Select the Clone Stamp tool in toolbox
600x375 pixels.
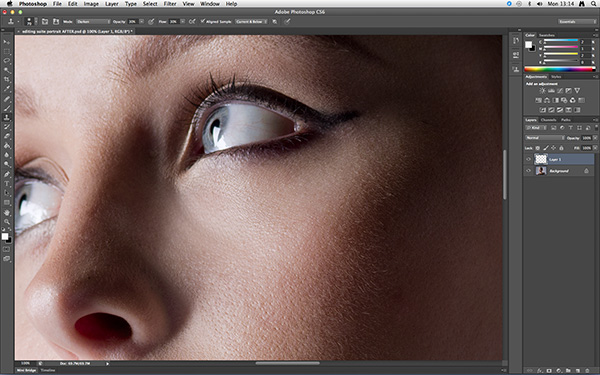[x=7, y=117]
